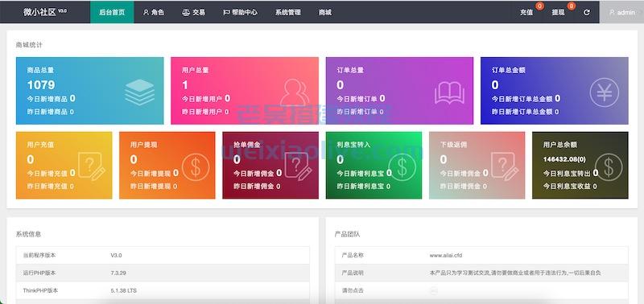
Task: Click the 下级返佣 card title
Action: click(x=453, y=145)
